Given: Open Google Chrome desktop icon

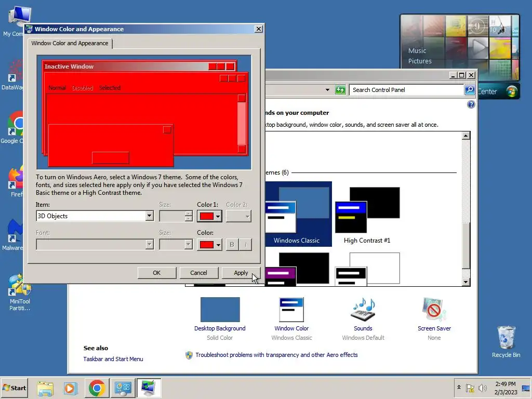Looking at the screenshot, I should [12, 128].
